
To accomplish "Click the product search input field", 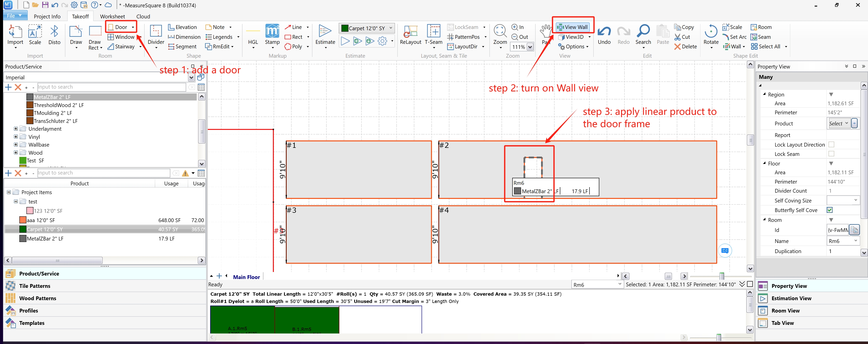I will (x=111, y=87).
